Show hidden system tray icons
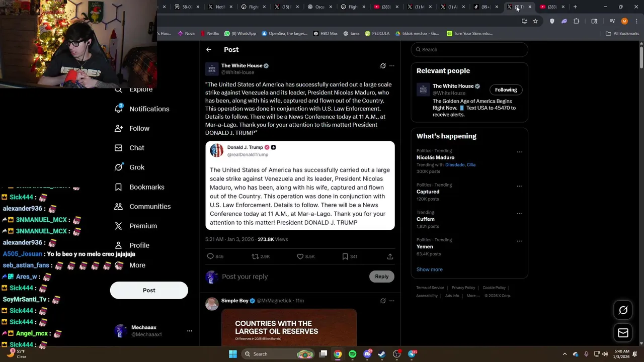This screenshot has width=644, height=362. (x=565, y=354)
